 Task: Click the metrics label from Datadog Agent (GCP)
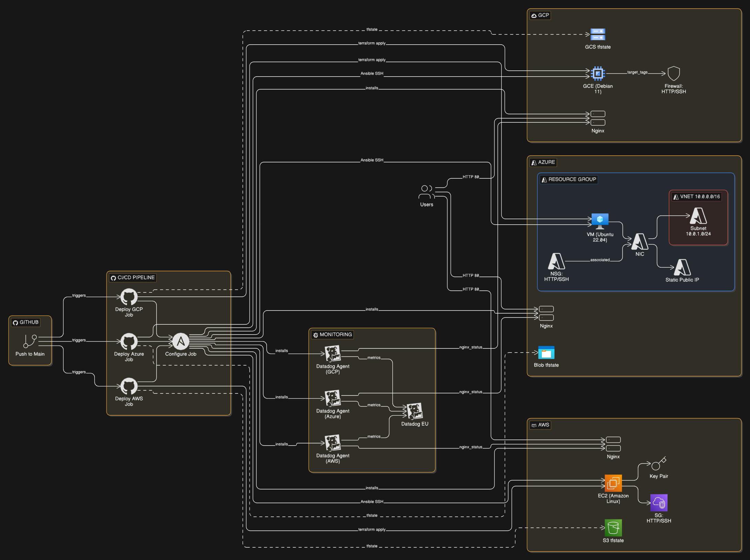374,358
